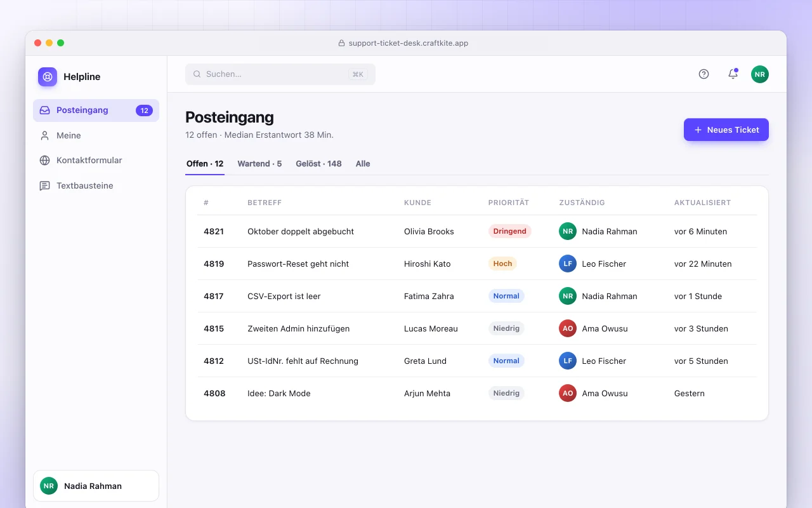The height and width of the screenshot is (508, 812).
Task: Click ticket number 4815
Action: tap(214, 328)
